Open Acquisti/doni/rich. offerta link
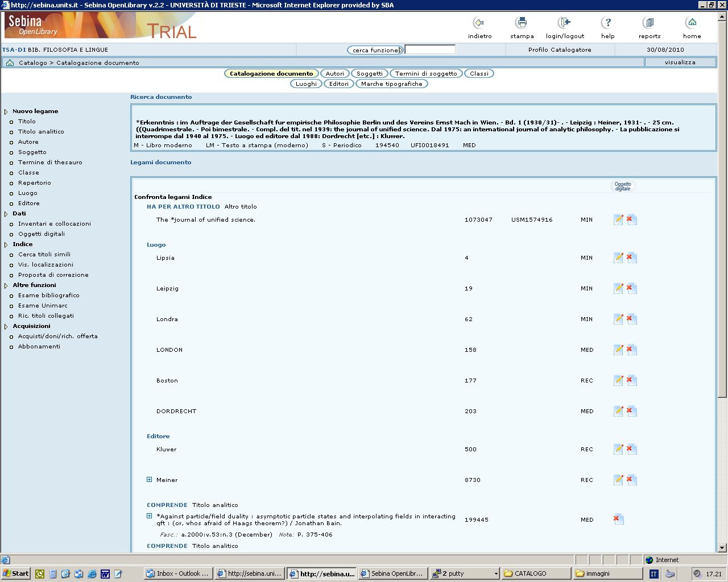 58,336
